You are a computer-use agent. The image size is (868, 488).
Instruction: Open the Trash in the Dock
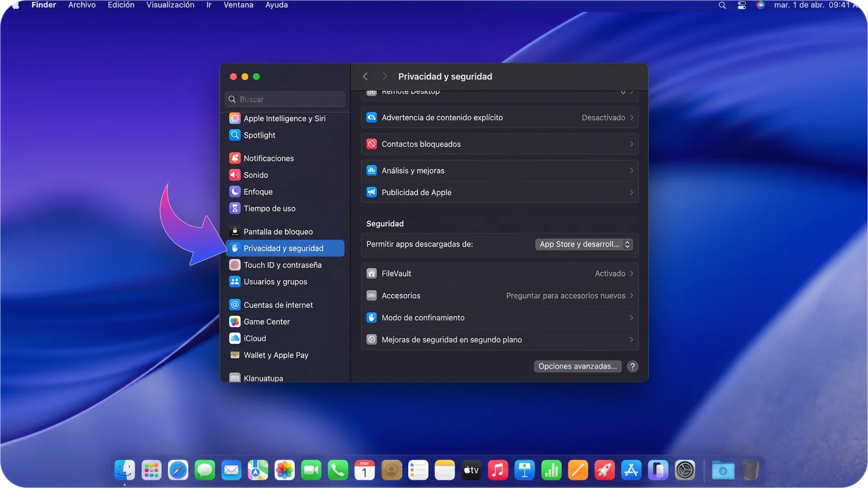750,470
